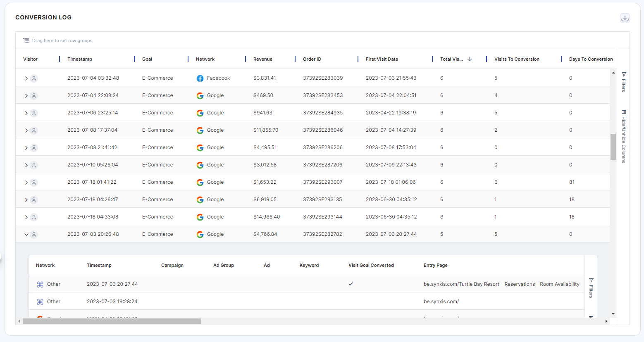Sort by the Timestamp column header
644x342 pixels.
[x=80, y=59]
